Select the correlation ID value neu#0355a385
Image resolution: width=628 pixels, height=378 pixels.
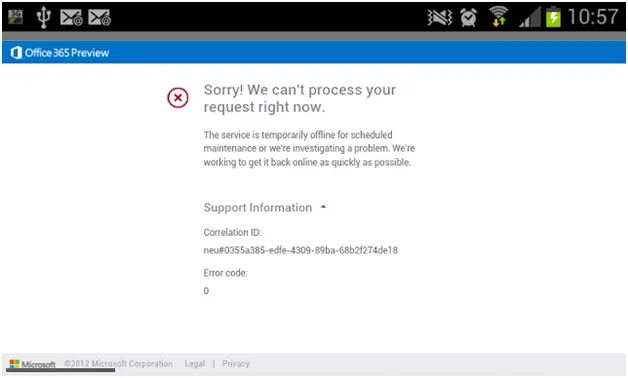tap(300, 250)
